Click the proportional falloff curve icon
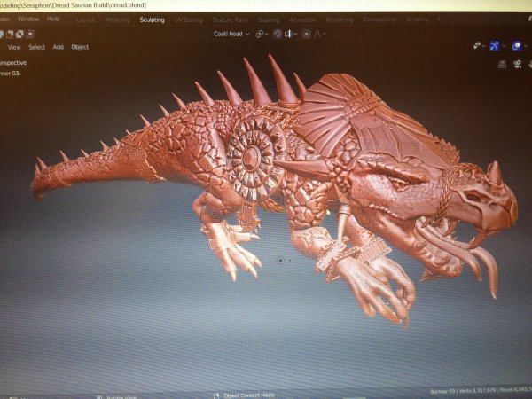The image size is (532, 399). [317, 34]
